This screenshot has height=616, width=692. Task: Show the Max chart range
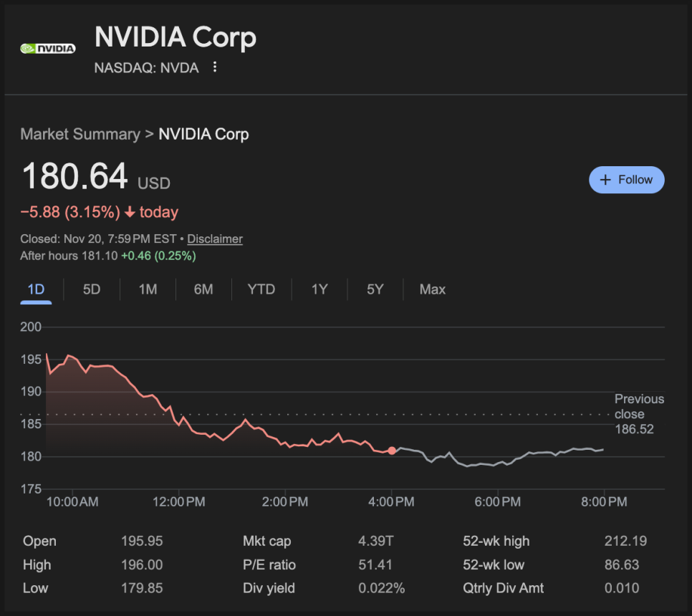[x=432, y=289]
